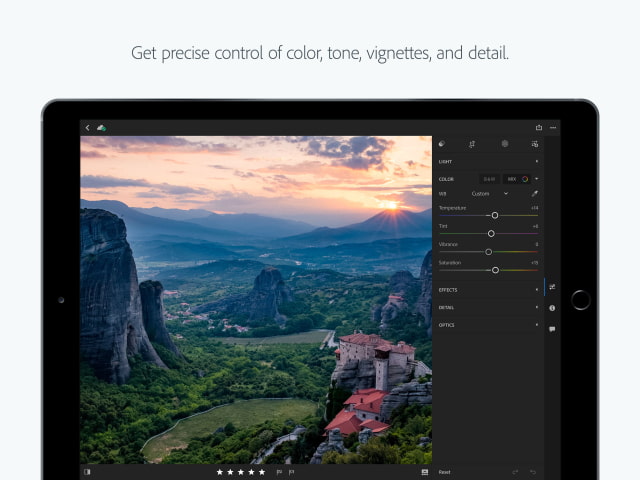
Task: Adjust the Vibrance slider handle
Action: click(489, 252)
